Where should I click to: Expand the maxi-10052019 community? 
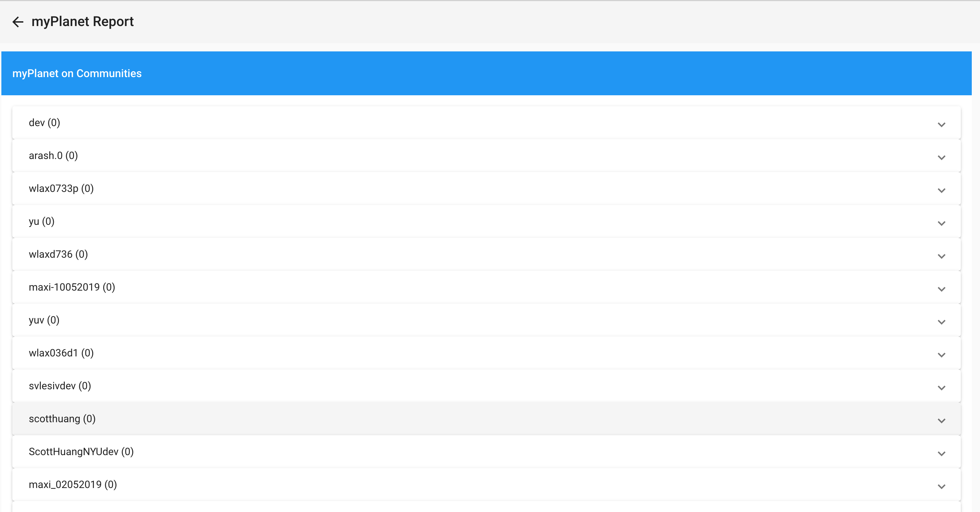click(942, 289)
